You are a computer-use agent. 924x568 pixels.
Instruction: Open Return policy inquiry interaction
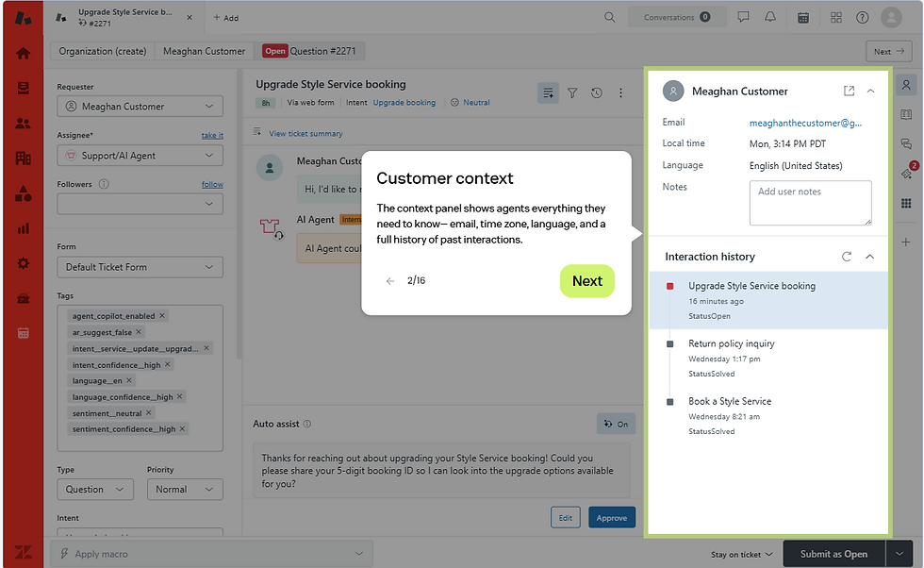tap(768, 358)
